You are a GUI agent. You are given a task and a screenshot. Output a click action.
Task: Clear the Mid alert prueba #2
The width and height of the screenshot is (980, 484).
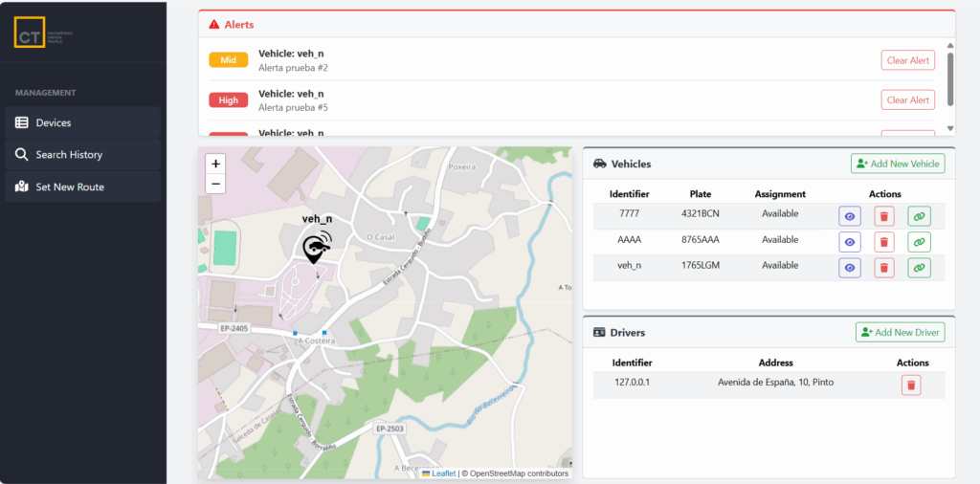click(x=907, y=60)
